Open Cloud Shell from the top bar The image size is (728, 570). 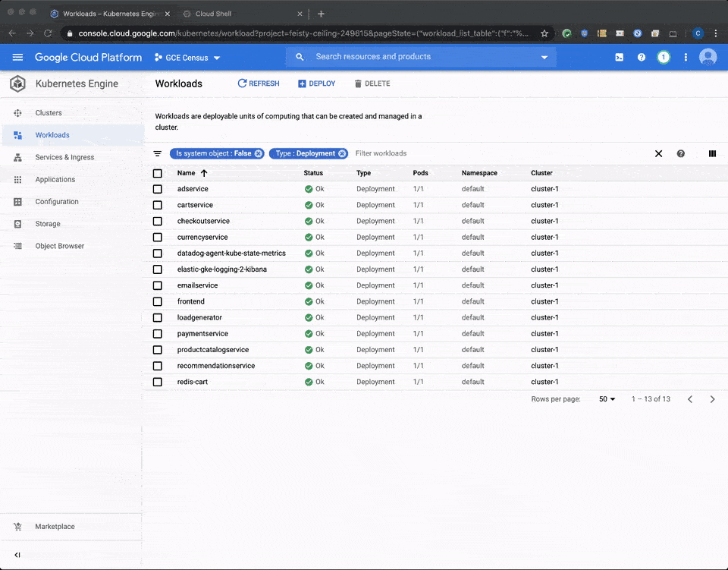(619, 57)
